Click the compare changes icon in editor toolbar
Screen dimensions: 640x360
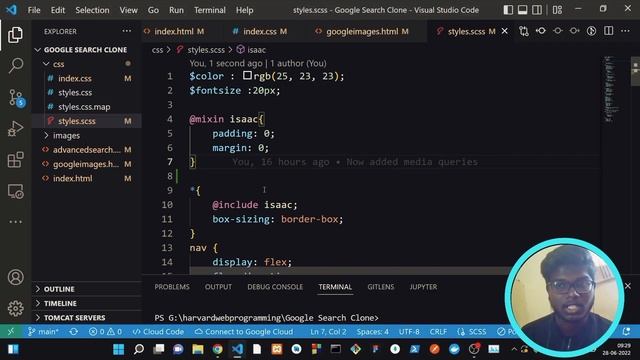(524, 31)
